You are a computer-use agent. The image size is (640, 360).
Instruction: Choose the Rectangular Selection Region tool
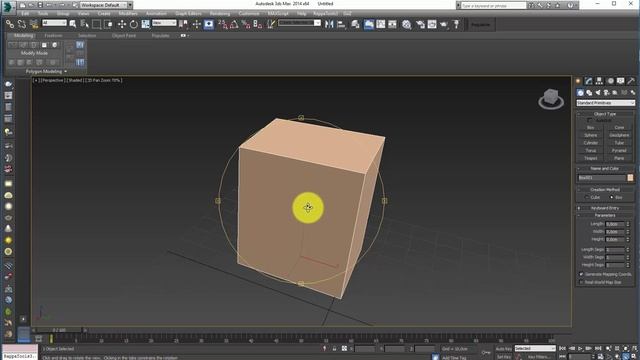pyautogui.click(x=96, y=24)
